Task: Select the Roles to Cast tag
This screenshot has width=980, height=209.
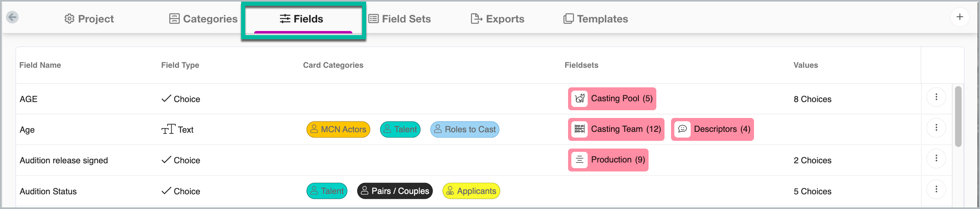Action: tap(465, 129)
